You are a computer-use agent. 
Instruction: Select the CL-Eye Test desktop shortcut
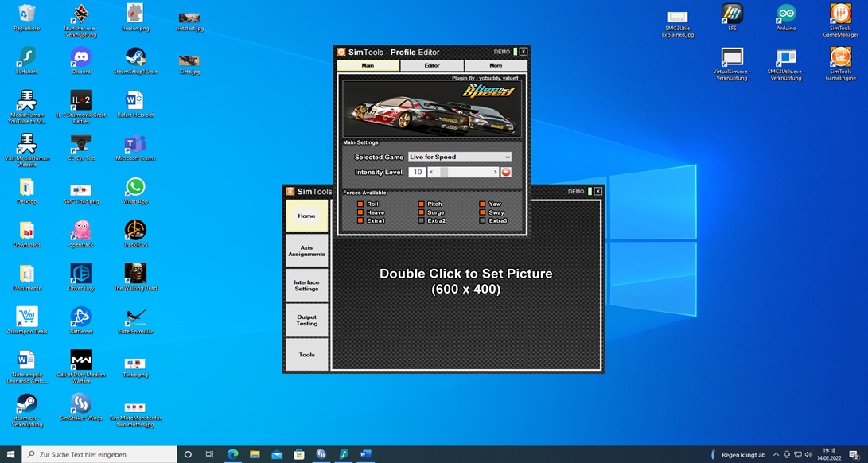point(81,147)
